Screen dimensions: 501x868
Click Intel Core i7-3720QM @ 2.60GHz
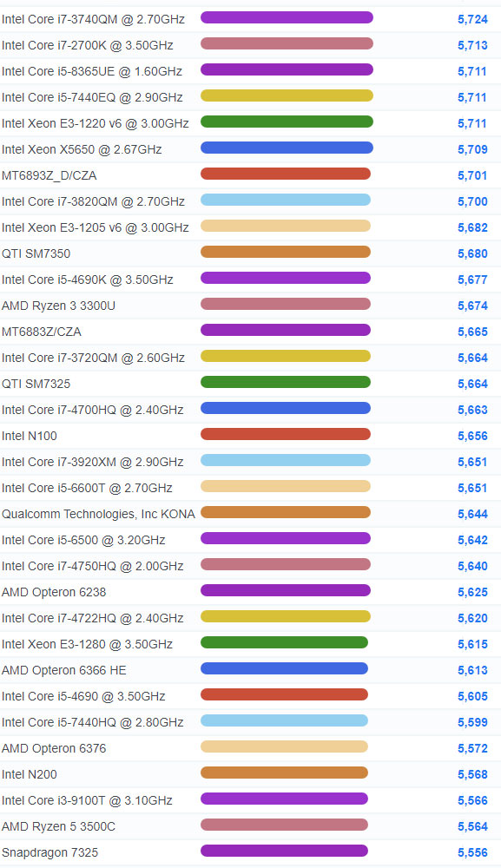click(93, 358)
